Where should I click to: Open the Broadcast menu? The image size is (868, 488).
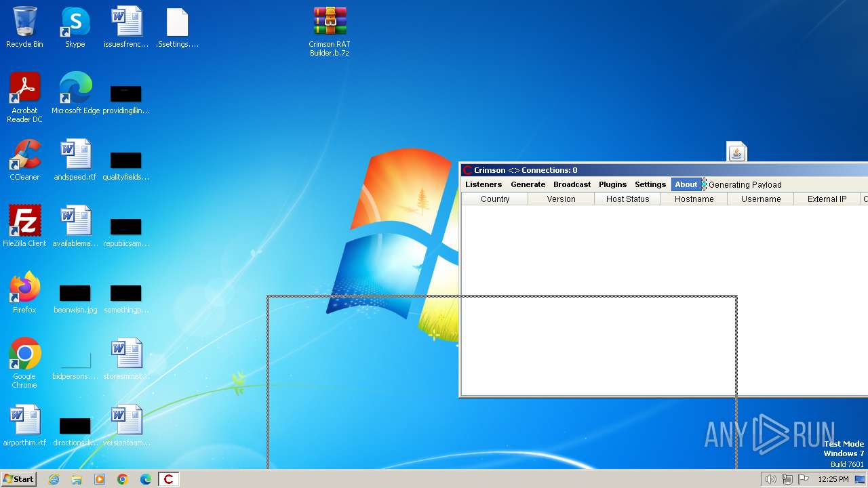coord(572,184)
